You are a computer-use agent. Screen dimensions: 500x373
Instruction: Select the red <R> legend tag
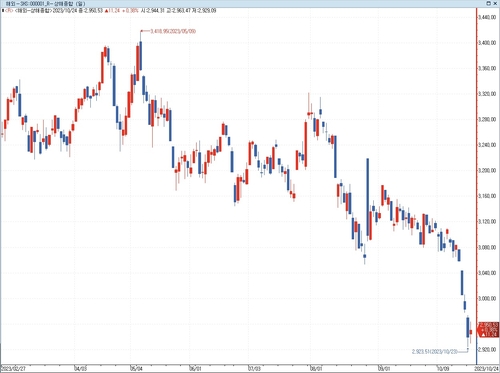pyautogui.click(x=10, y=11)
